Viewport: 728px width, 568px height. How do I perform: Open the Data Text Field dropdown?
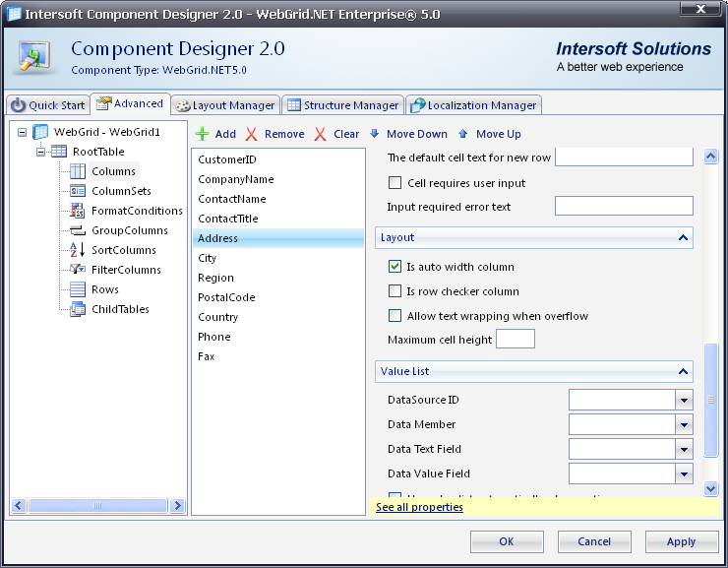coord(684,449)
